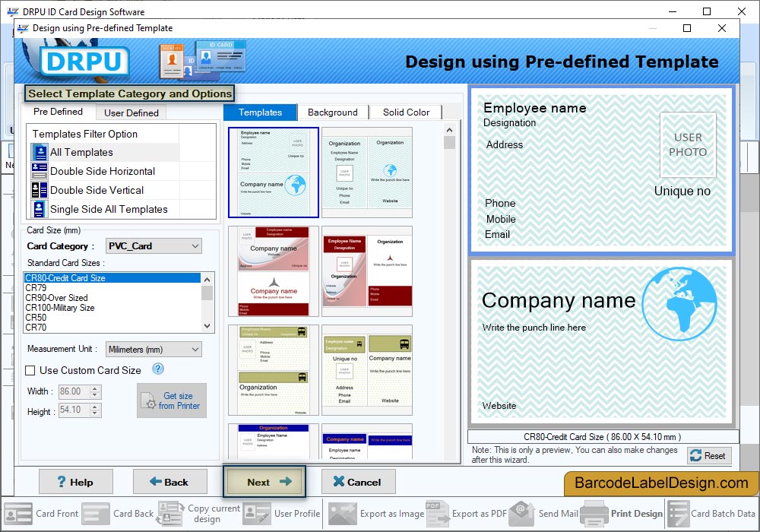760x532 pixels.
Task: Select CR90-Over Sized card size
Action: click(112, 297)
